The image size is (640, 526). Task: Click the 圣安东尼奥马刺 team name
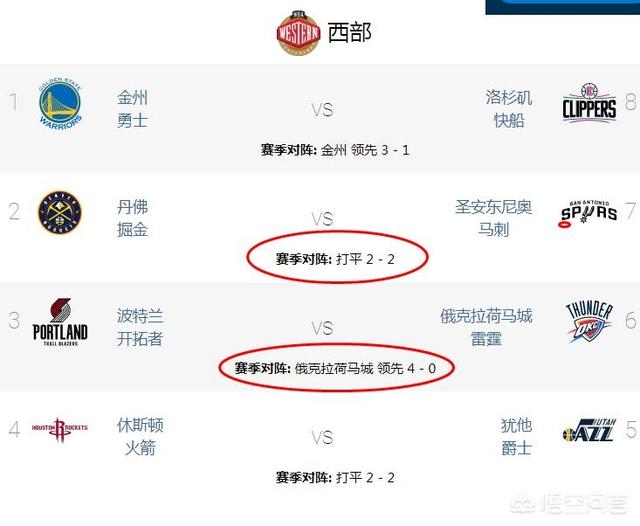493,218
